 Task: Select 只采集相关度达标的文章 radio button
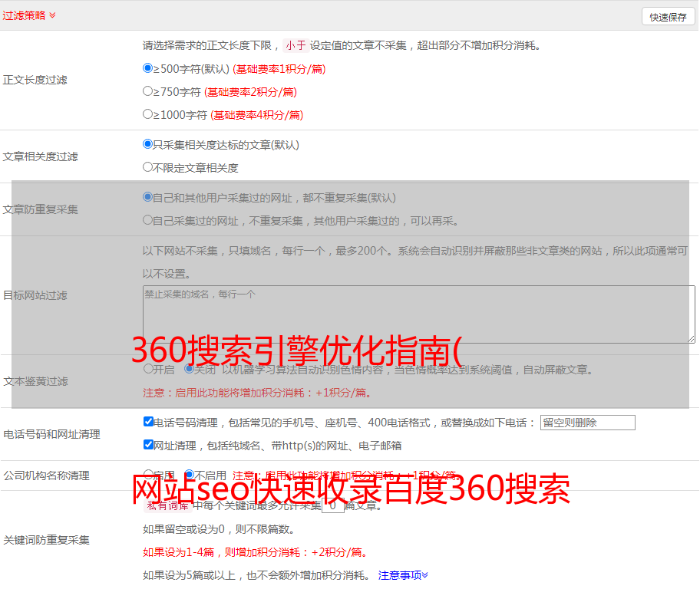[x=148, y=143]
